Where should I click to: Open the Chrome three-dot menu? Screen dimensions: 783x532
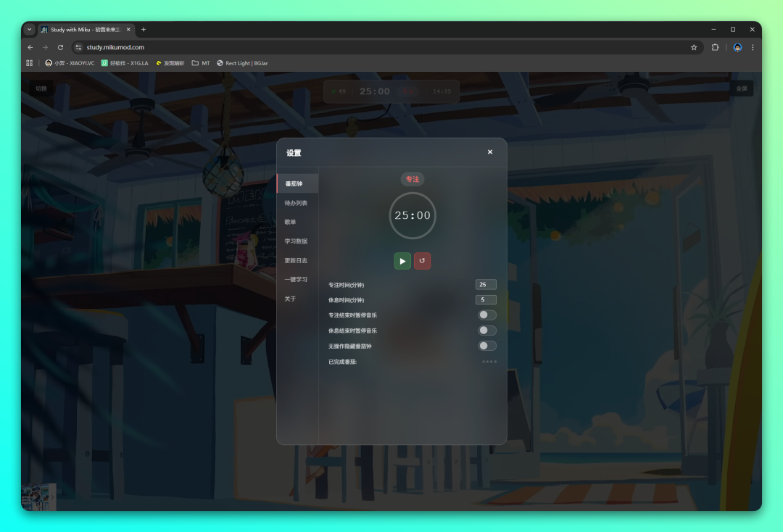(753, 47)
